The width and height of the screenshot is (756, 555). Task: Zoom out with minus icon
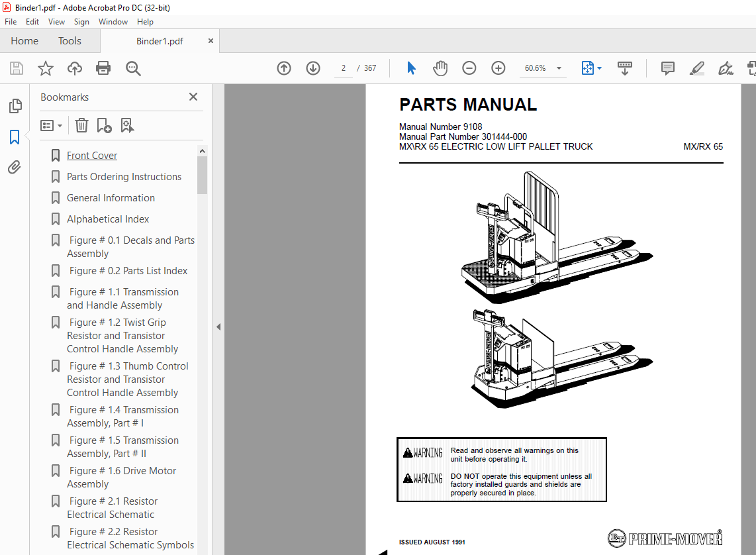469,68
